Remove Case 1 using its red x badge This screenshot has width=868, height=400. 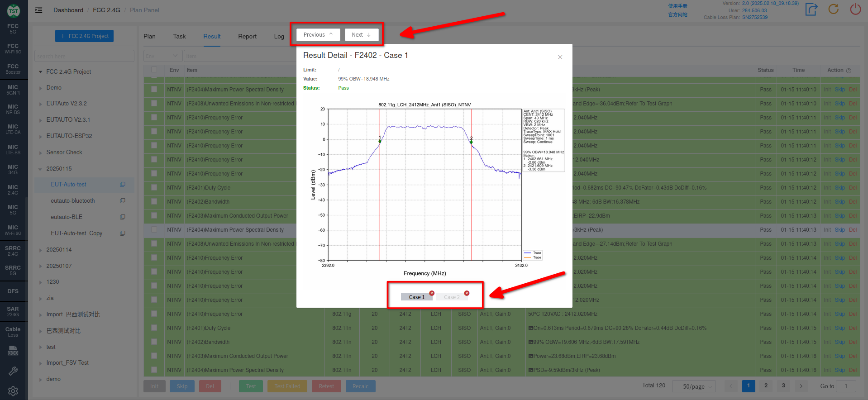432,293
